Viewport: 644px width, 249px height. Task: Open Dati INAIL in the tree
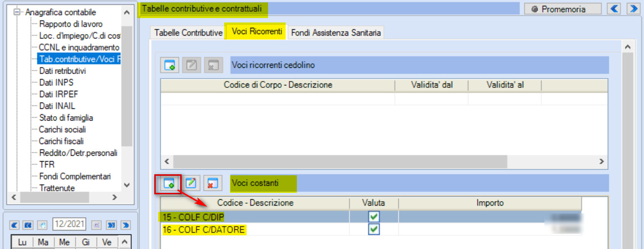point(57,106)
